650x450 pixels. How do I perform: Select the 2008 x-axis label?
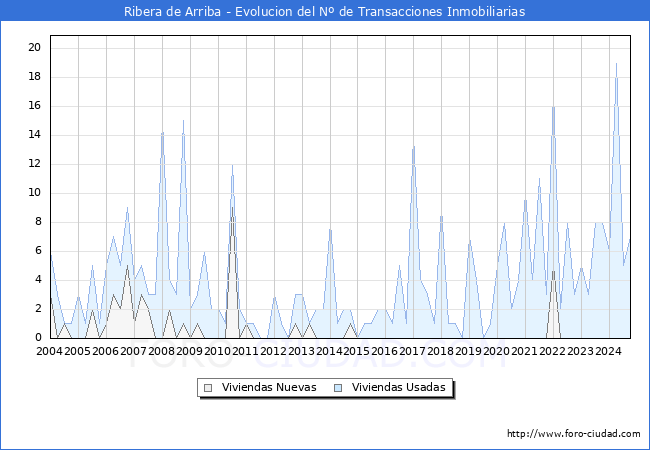[x=161, y=351]
